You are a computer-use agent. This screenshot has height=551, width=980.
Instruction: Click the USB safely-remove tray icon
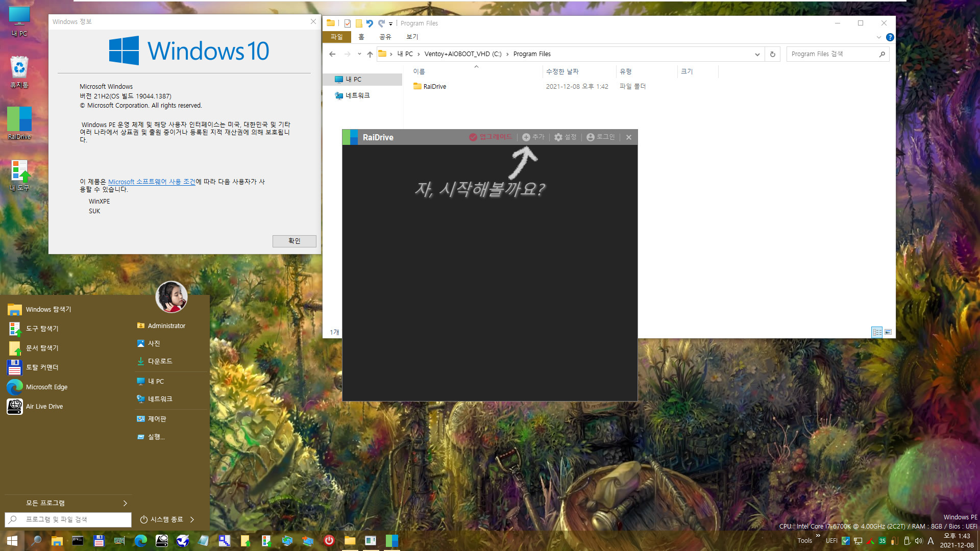pyautogui.click(x=907, y=541)
